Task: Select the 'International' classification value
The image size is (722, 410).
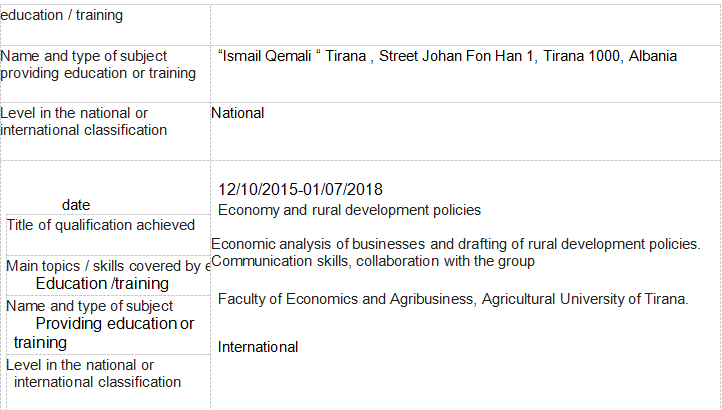Action: [258, 347]
